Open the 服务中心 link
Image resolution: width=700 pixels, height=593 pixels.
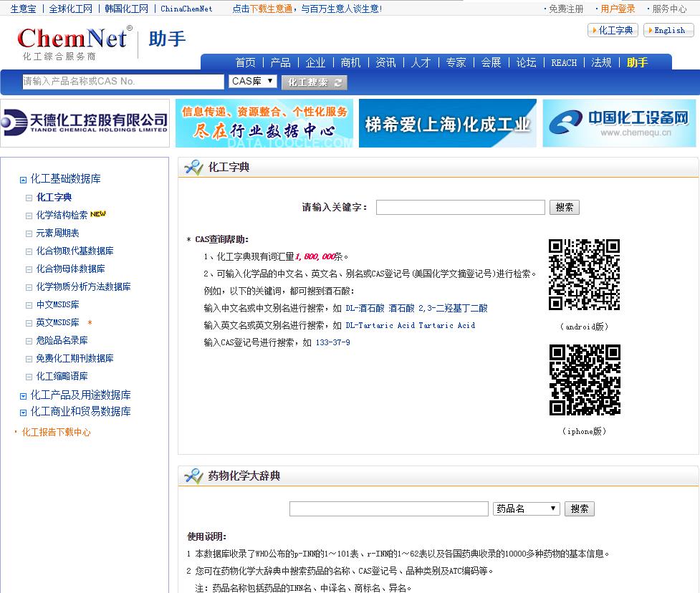[669, 9]
